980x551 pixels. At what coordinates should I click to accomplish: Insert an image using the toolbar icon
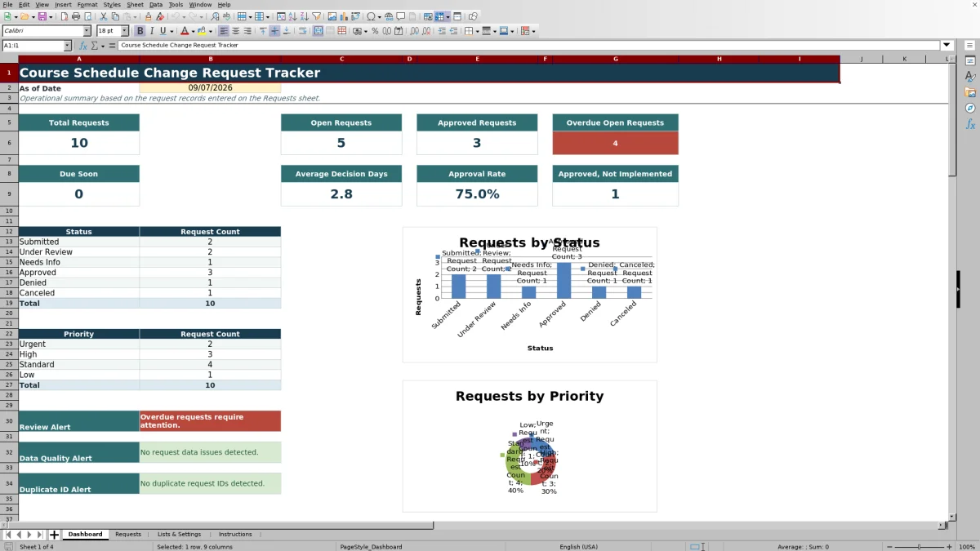point(332,16)
